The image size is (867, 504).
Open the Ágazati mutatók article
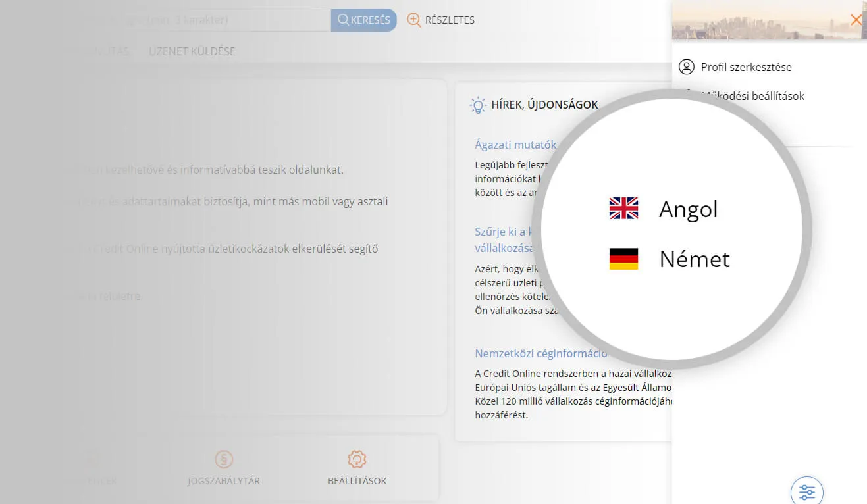pyautogui.click(x=515, y=144)
